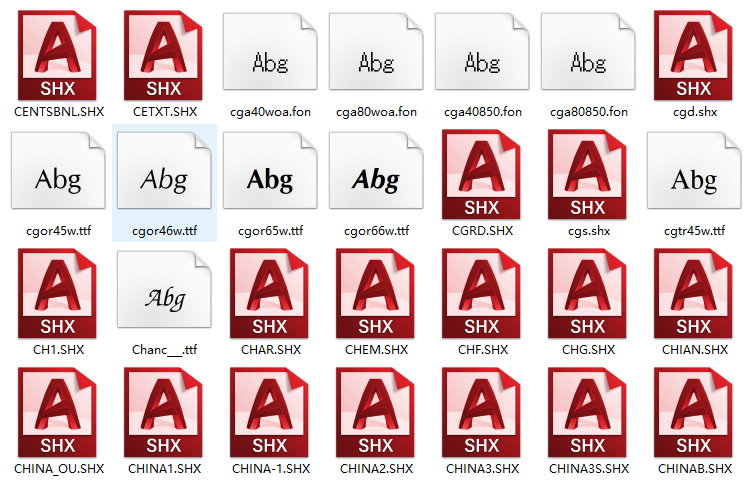
Task: Select the CHEM.SHX file icon
Action: (x=375, y=293)
